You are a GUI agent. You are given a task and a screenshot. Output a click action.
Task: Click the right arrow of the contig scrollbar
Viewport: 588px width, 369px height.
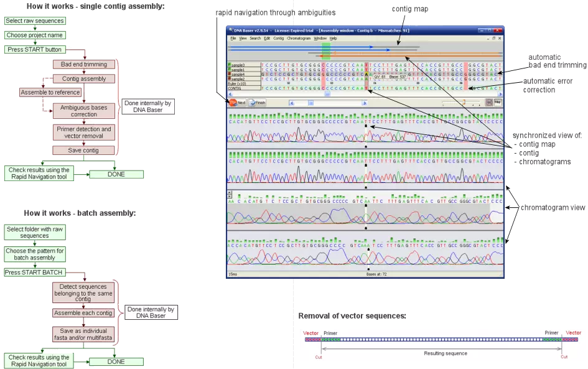click(500, 94)
